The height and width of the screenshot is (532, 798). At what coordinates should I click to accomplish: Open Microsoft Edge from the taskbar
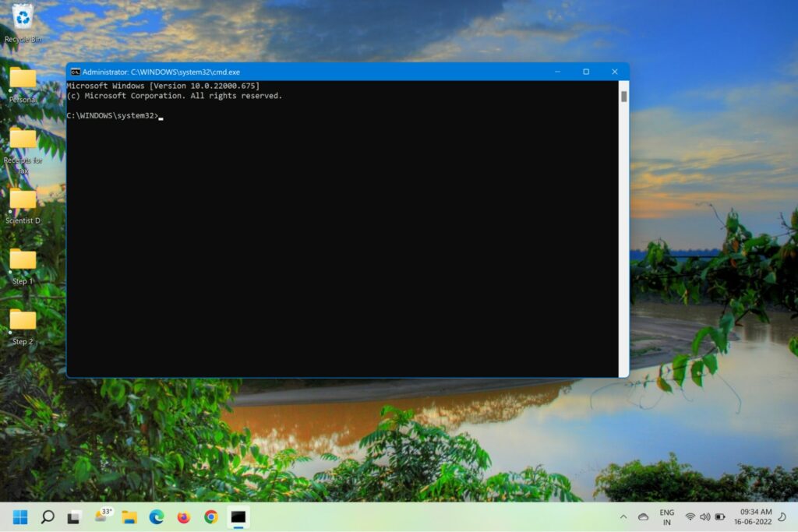[157, 516]
